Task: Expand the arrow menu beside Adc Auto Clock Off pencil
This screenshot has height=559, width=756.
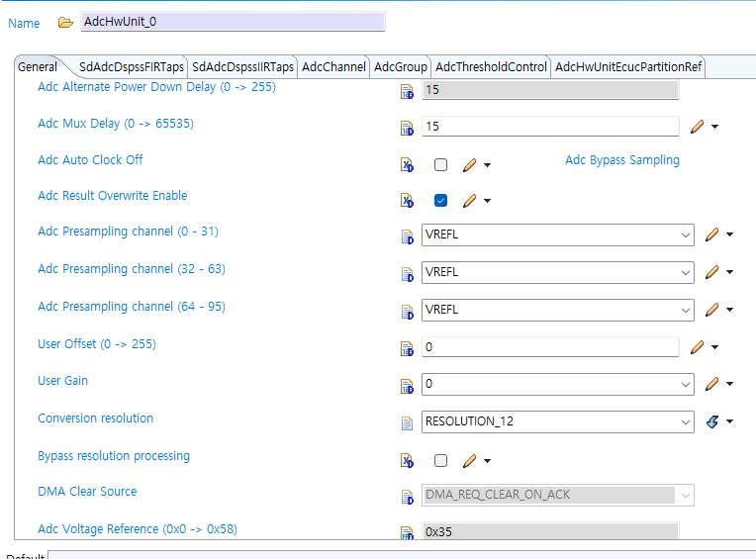Action: [488, 165]
